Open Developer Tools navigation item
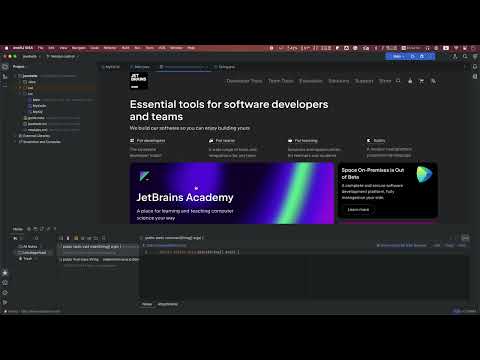 tap(244, 81)
